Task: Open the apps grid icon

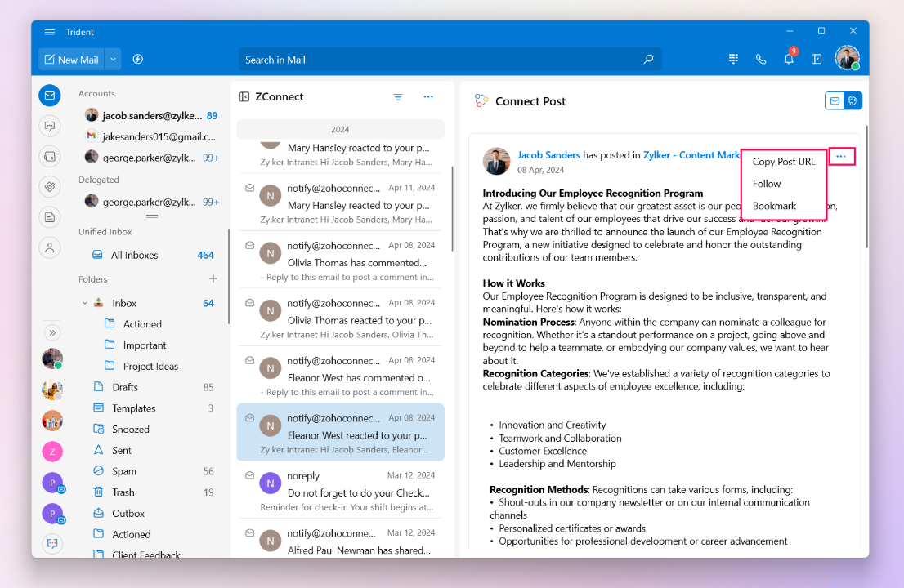Action: coord(733,59)
